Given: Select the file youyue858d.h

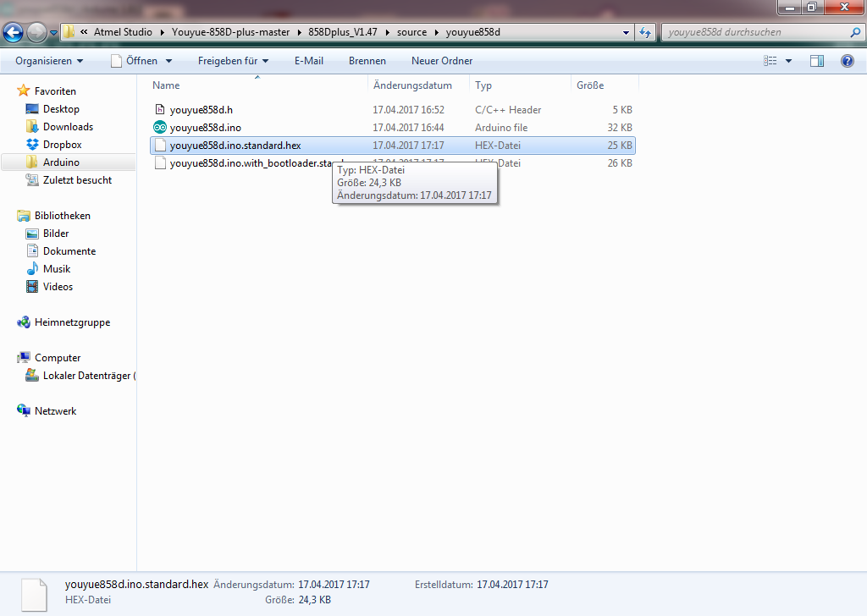Looking at the screenshot, I should pyautogui.click(x=202, y=110).
